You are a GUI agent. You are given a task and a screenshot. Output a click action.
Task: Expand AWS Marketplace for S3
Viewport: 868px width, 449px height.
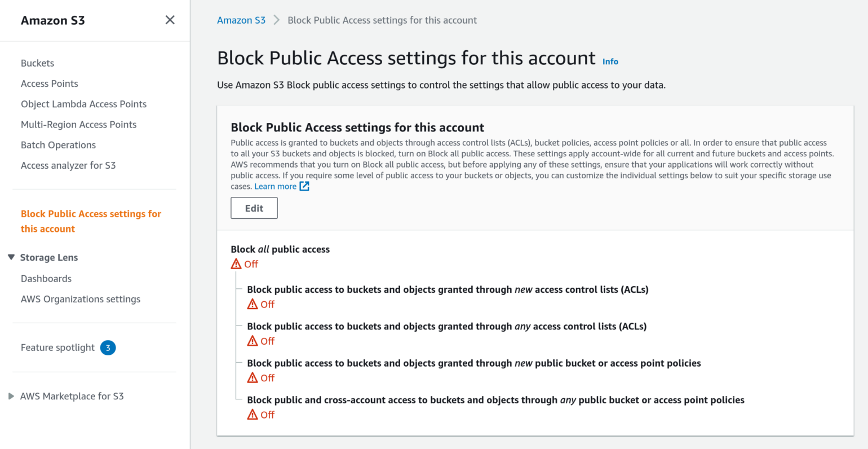11,396
